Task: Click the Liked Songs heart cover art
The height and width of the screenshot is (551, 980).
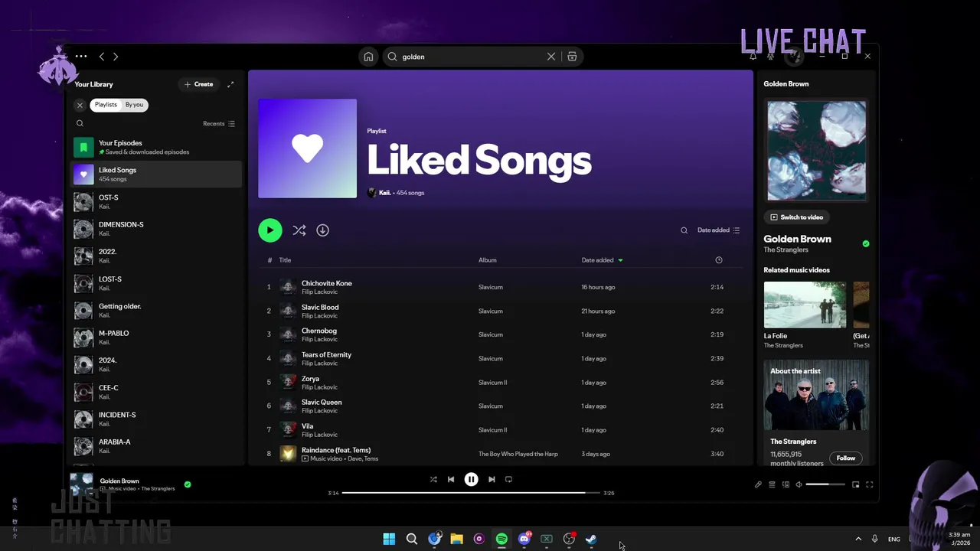Action: coord(307,148)
